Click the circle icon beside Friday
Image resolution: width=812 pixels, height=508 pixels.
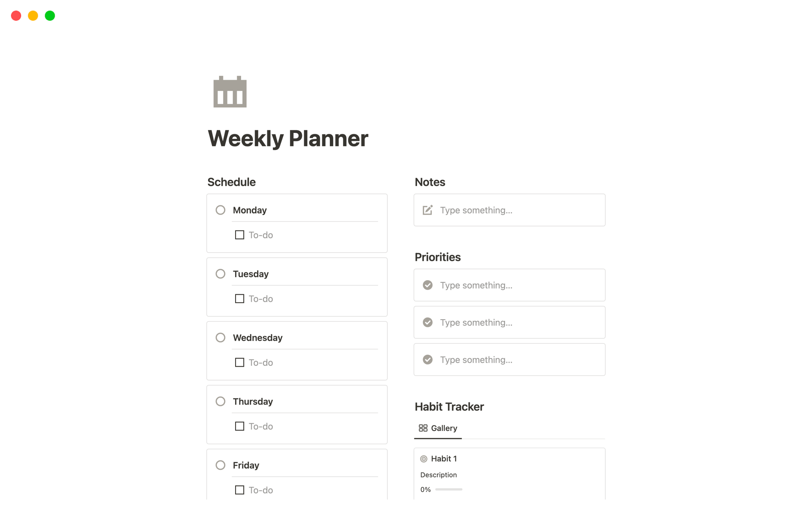click(220, 465)
